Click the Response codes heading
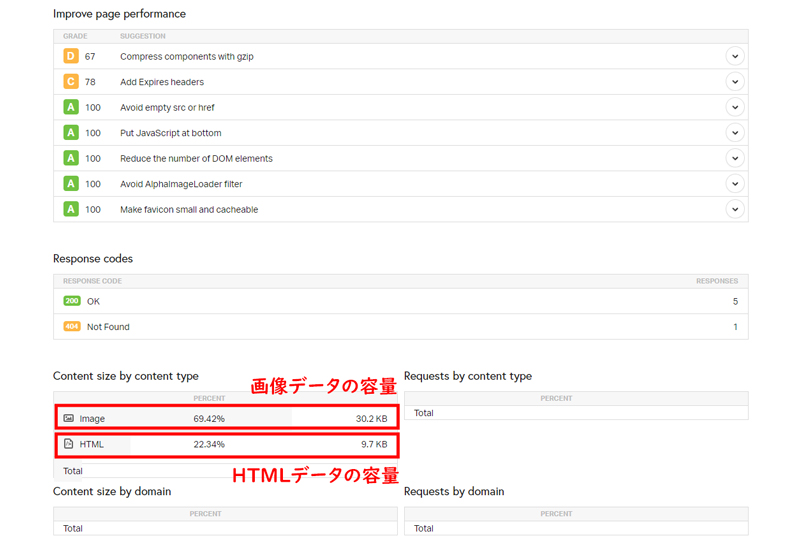This screenshot has height=551, width=800. click(93, 259)
